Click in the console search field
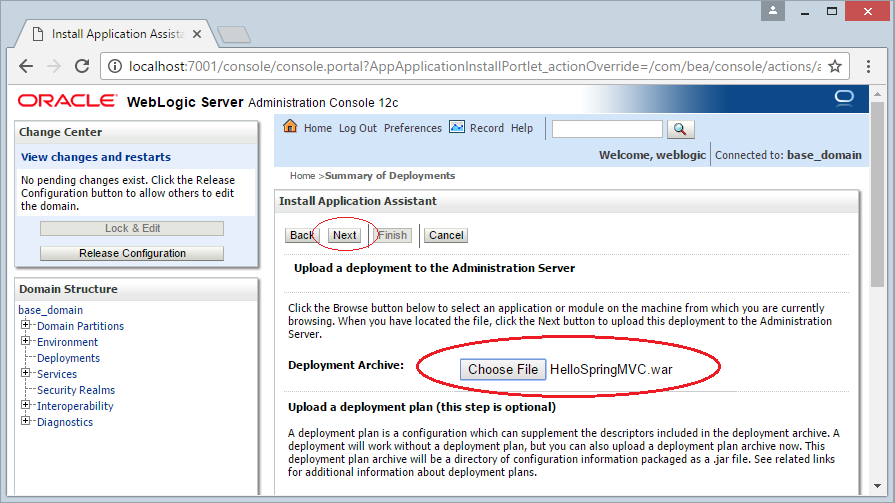 click(607, 129)
